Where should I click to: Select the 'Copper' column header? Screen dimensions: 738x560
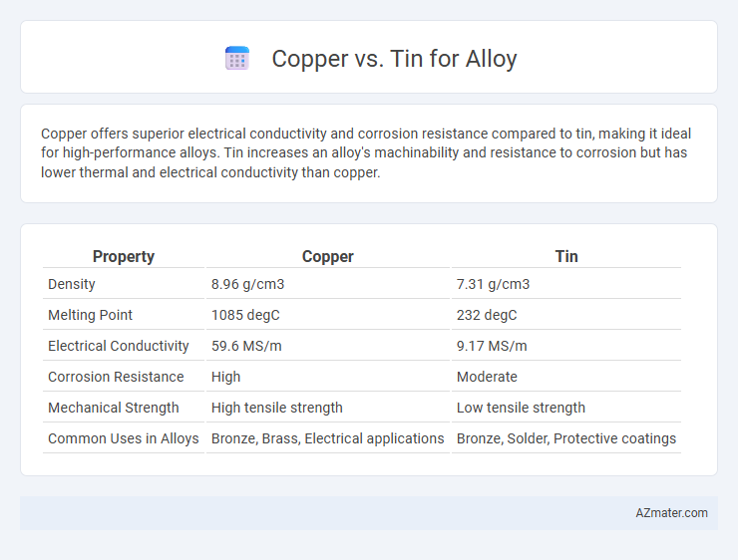(327, 256)
